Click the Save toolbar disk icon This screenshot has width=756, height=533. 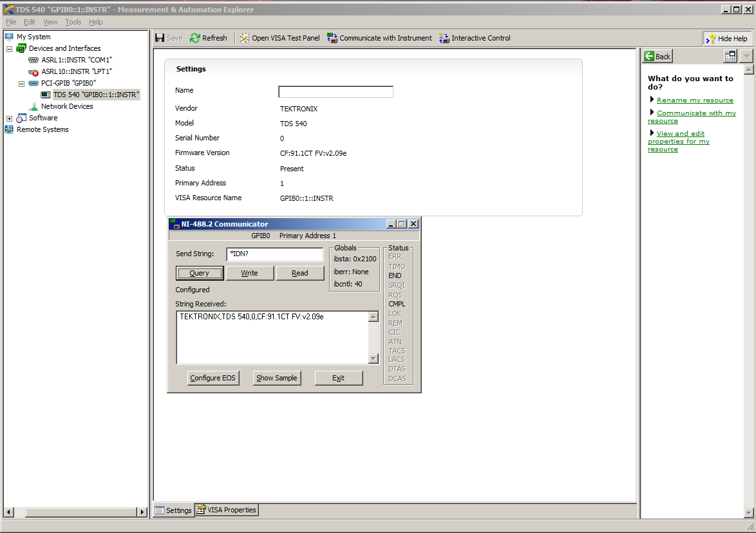point(160,38)
